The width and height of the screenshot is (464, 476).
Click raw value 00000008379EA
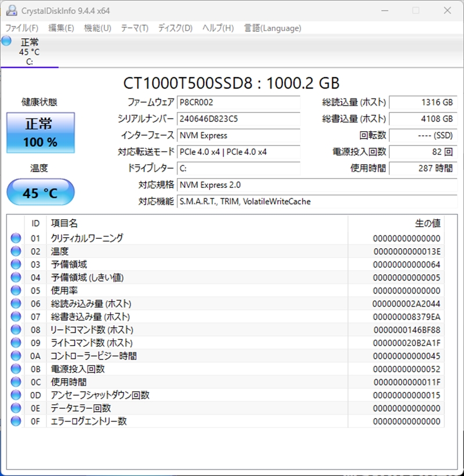click(407, 317)
